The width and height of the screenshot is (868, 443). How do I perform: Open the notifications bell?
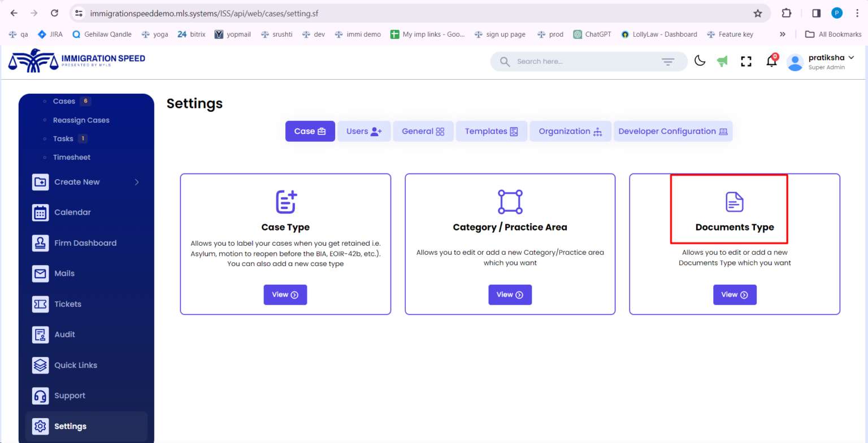pyautogui.click(x=771, y=62)
